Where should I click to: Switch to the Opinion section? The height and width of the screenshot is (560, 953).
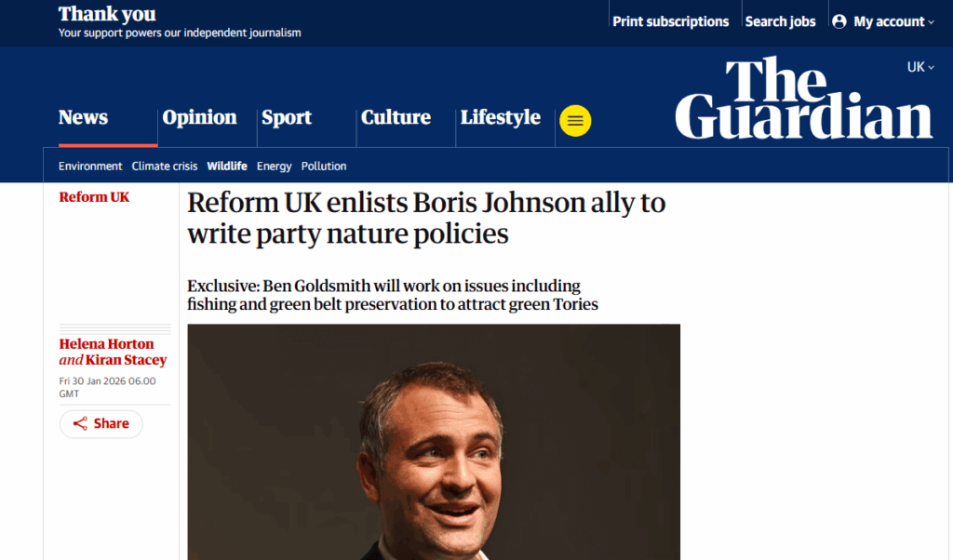pyautogui.click(x=199, y=118)
